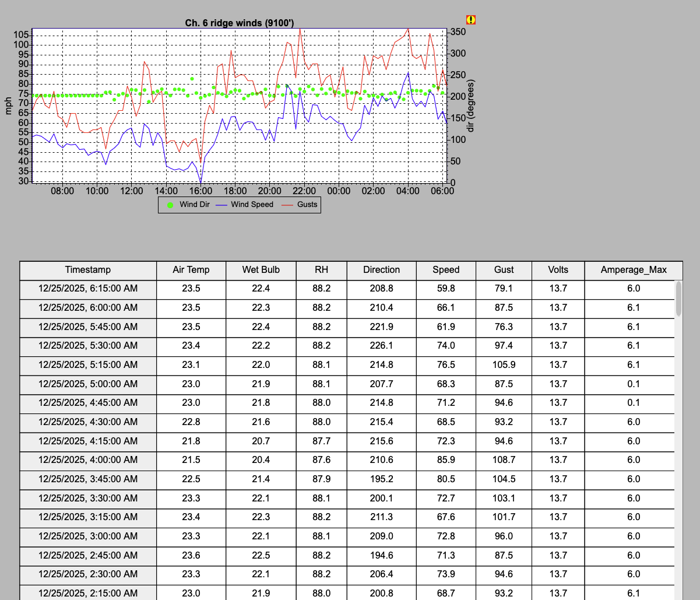Viewport: 700px width, 600px height.
Task: Select the Amperage_Max column header
Action: 634,269
